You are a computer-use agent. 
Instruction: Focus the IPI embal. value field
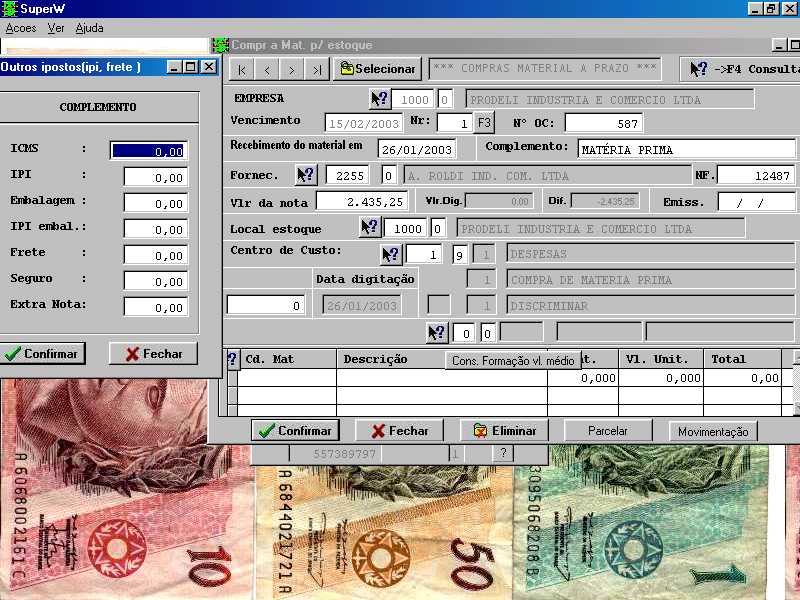(156, 230)
